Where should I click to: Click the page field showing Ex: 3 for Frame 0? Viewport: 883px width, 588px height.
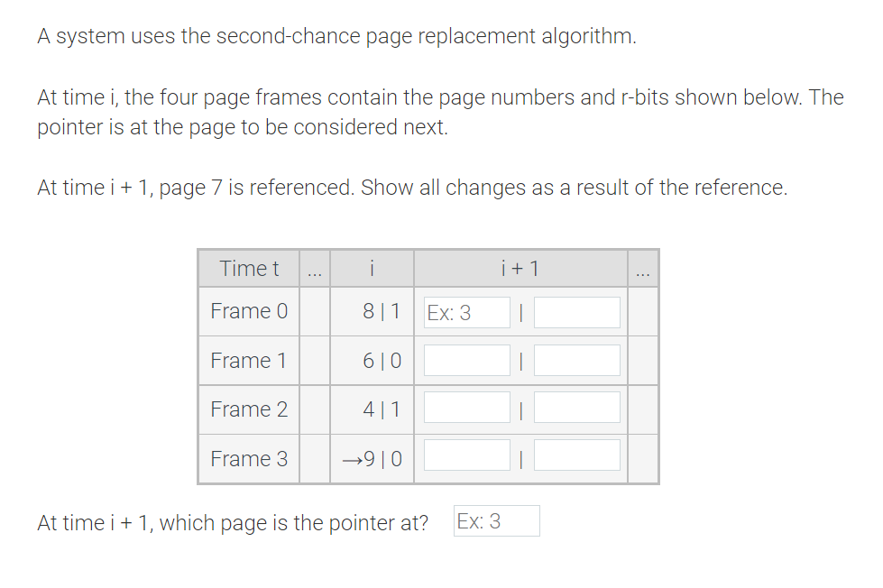[x=465, y=311]
